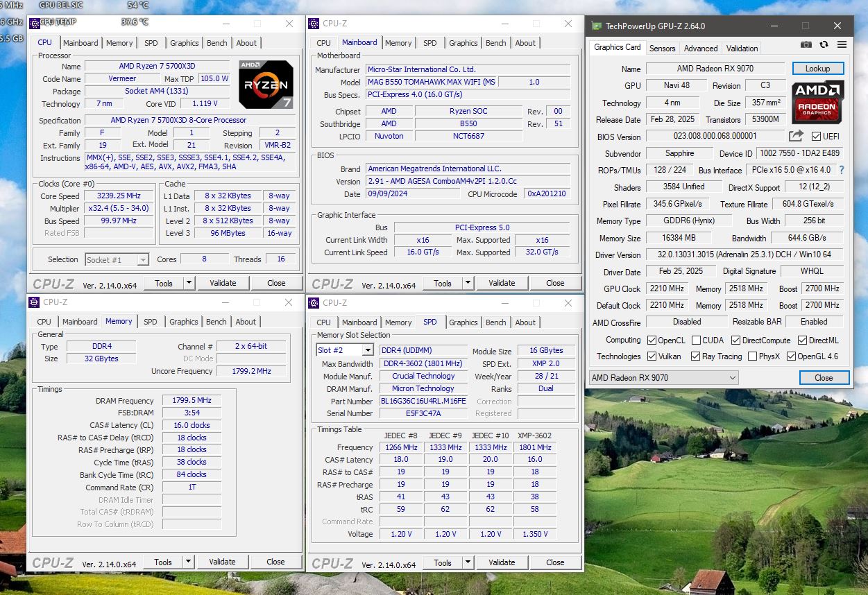868x595 pixels.
Task: Open the Graphics tab in the CPU-Z Mainboard window
Action: 463,43
